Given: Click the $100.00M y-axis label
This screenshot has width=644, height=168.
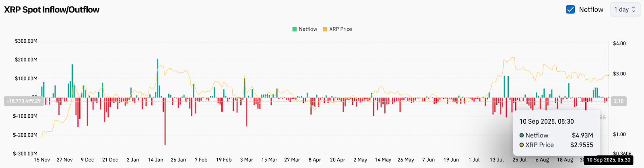Looking at the screenshot, I should [26, 79].
